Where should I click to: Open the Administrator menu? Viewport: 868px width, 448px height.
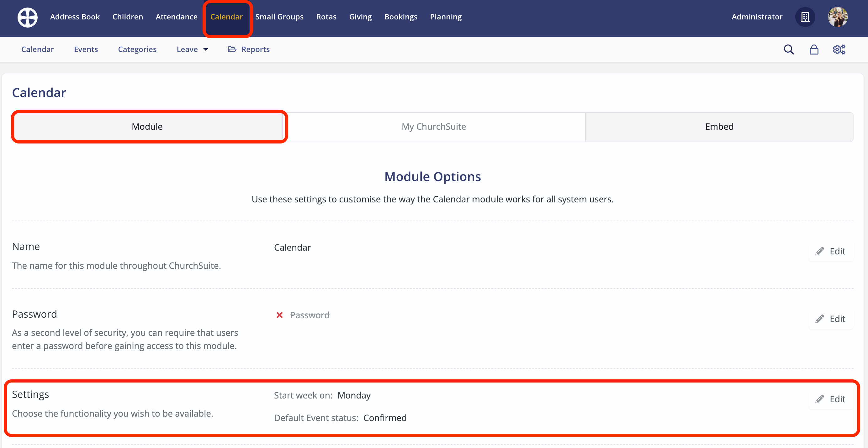[x=757, y=17]
